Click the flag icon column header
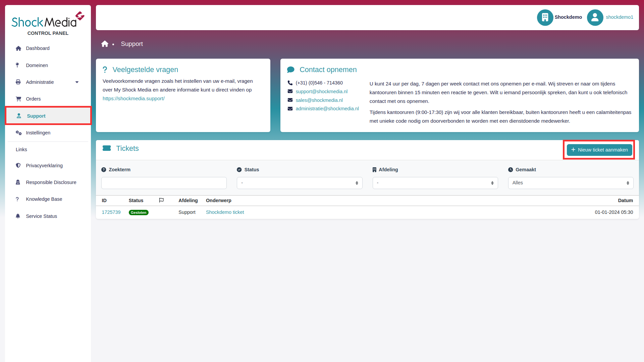The height and width of the screenshot is (362, 644). tap(161, 200)
